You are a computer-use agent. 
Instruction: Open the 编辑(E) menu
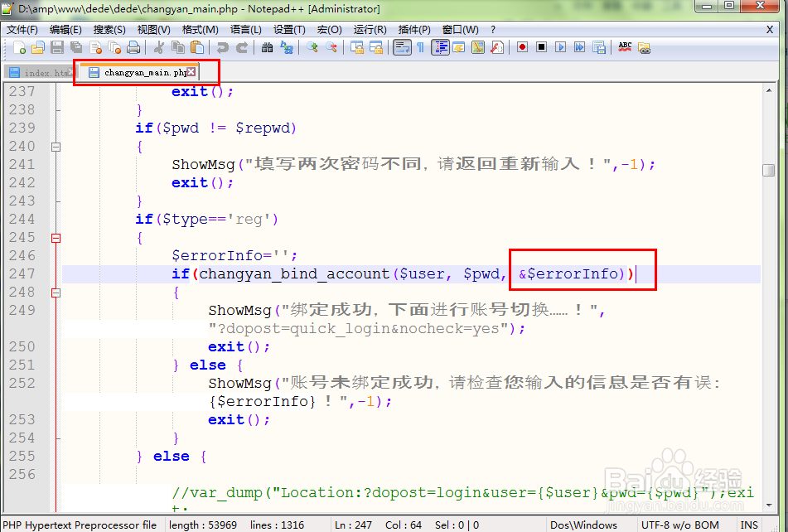pyautogui.click(x=65, y=30)
